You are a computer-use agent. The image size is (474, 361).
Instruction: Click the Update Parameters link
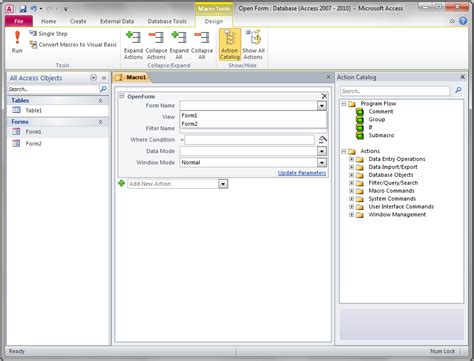(302, 173)
